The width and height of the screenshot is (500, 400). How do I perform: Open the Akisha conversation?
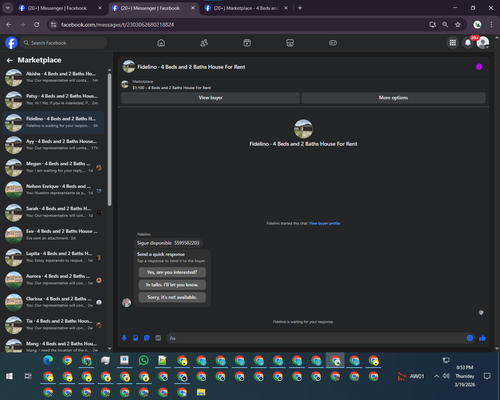point(53,77)
